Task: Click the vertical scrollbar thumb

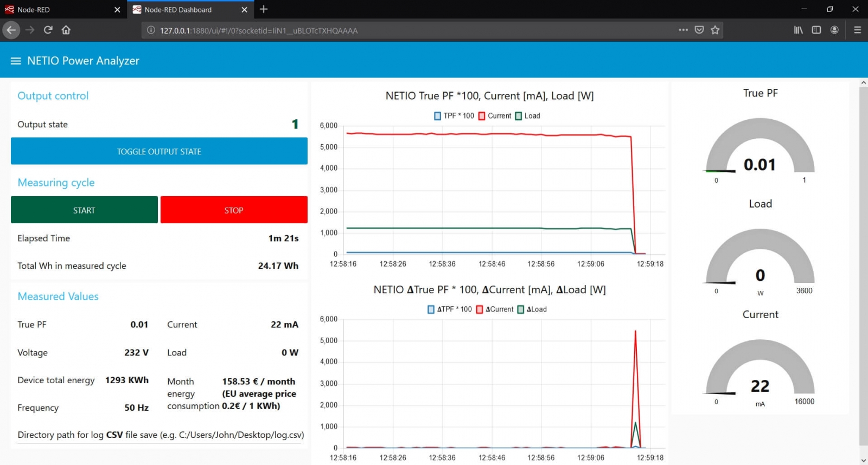Action: tap(863, 266)
